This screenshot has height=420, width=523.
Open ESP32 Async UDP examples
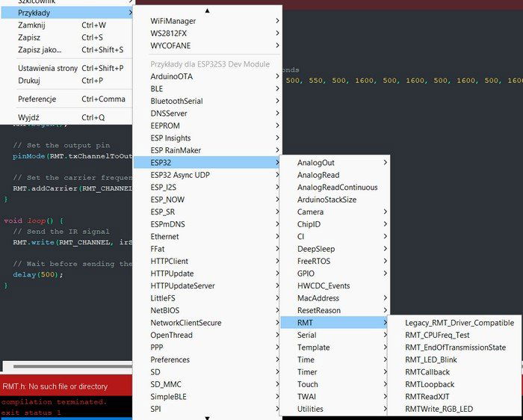[x=207, y=175]
